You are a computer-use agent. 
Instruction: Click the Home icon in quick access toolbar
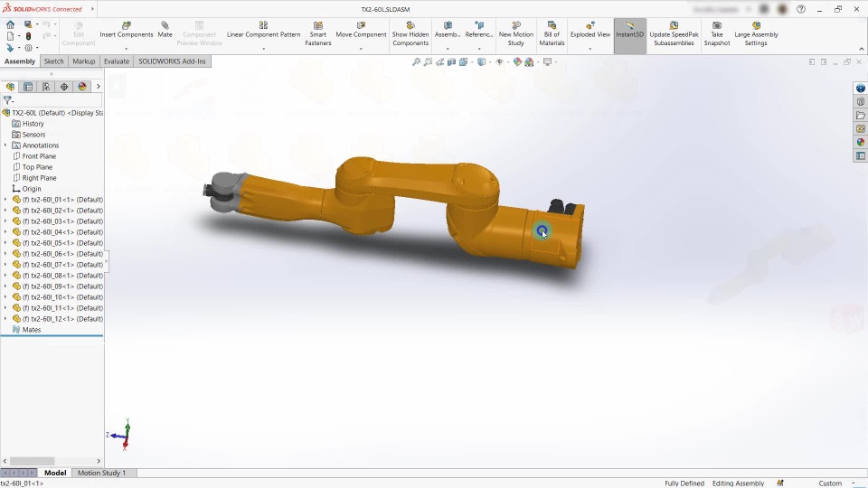[x=11, y=24]
